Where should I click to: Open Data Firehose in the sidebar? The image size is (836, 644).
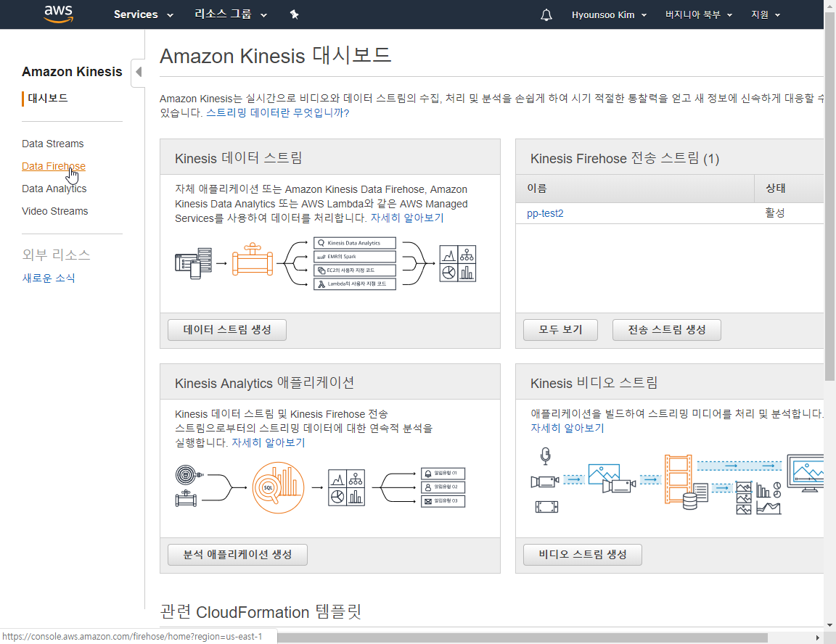point(53,166)
